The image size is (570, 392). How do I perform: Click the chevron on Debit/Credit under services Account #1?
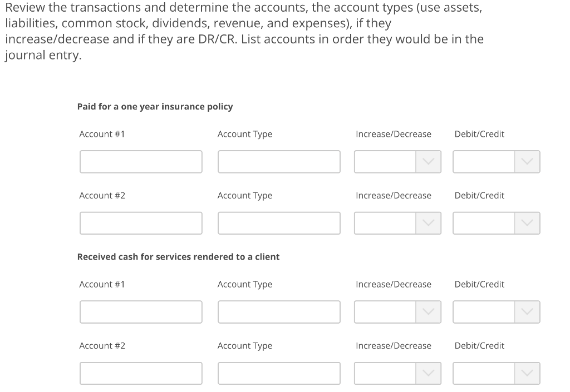[x=527, y=312]
